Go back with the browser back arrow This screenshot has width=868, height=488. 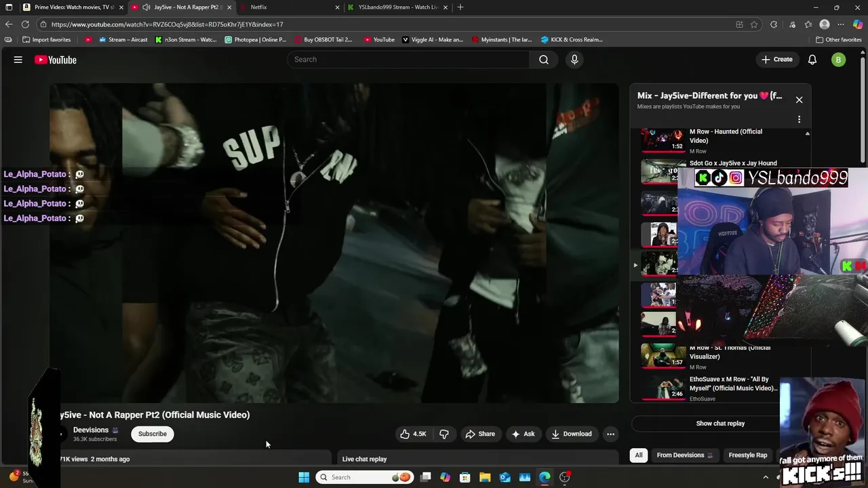[x=9, y=24]
